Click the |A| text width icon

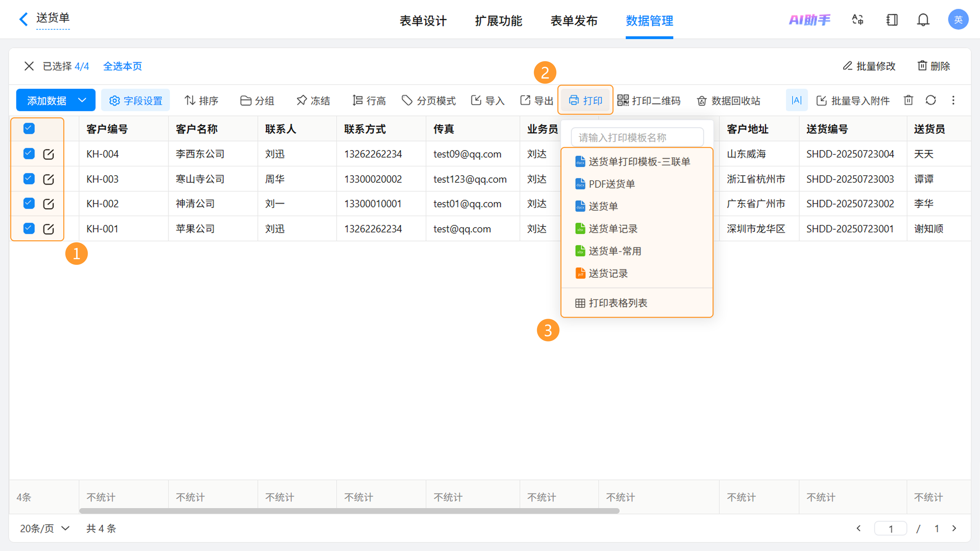797,101
